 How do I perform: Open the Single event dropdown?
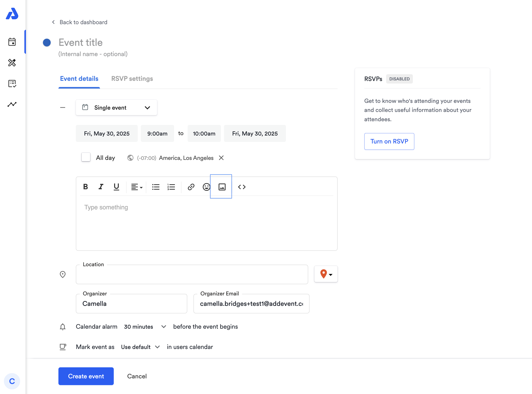116,107
